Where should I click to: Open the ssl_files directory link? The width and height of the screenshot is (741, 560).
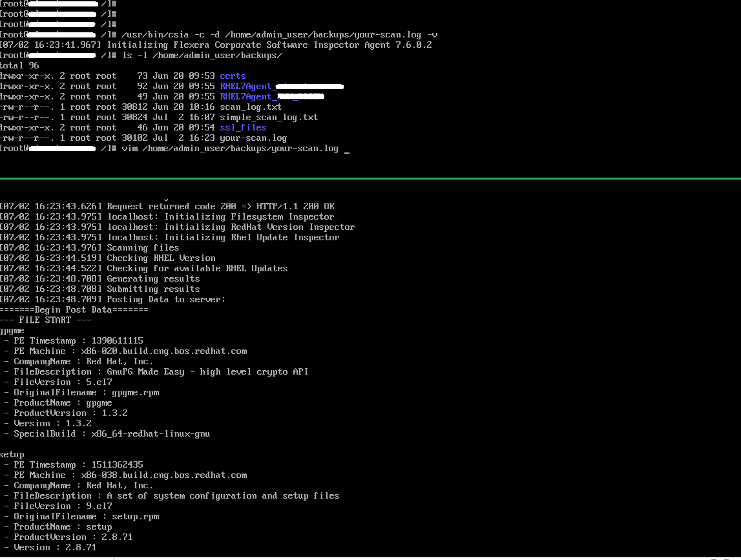click(x=242, y=127)
